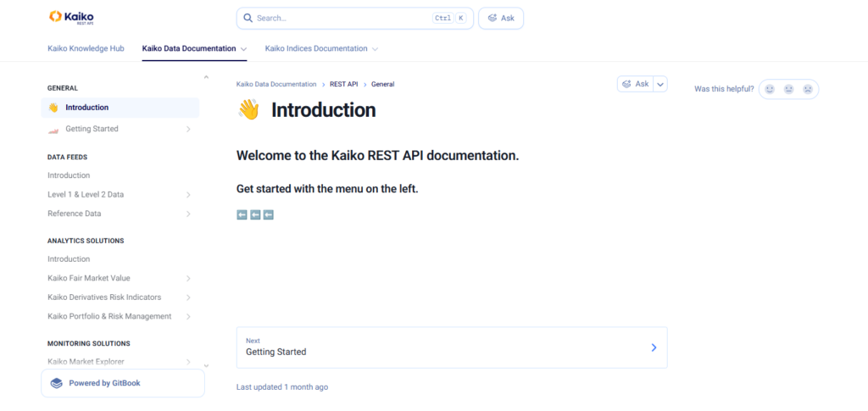
Task: Click the first left arrow emoji
Action: [242, 214]
